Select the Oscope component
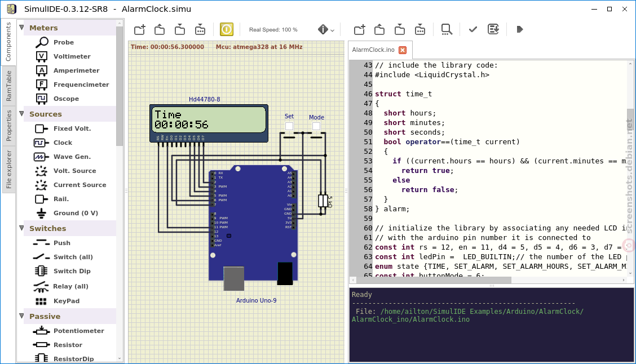 click(x=67, y=99)
